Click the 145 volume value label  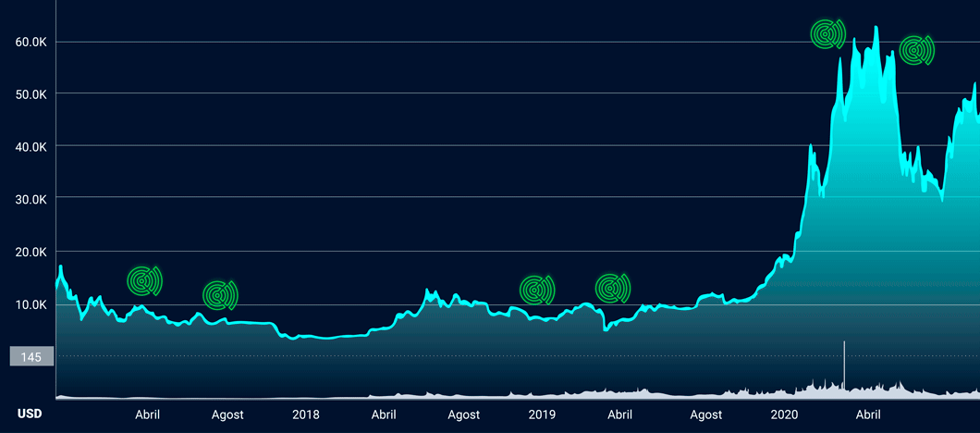31,356
